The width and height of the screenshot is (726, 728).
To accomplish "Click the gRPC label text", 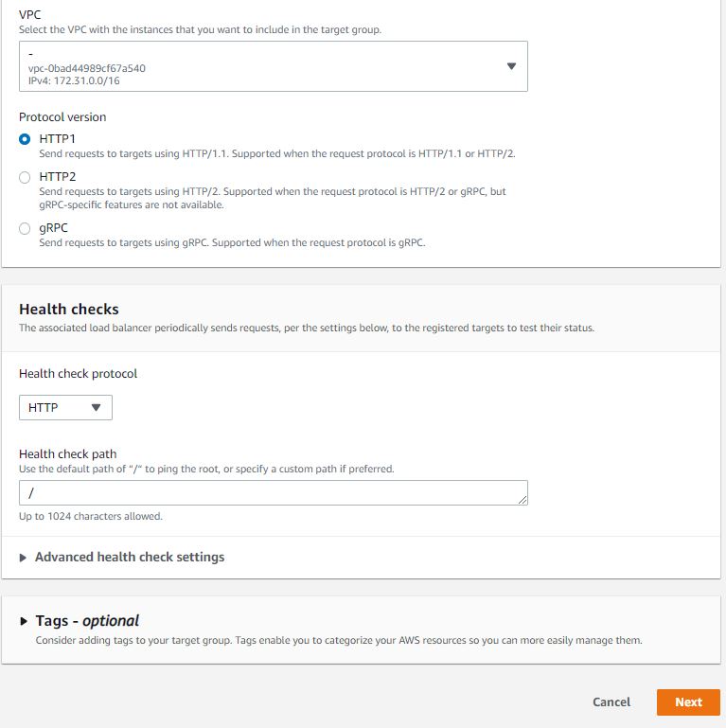I will pyautogui.click(x=53, y=228).
